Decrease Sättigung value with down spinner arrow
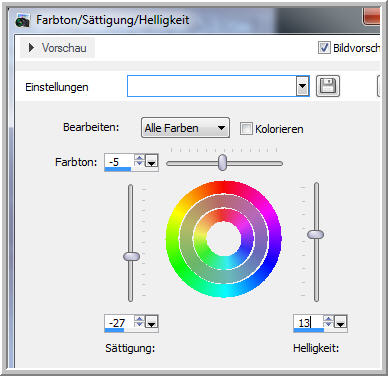 click(x=139, y=324)
